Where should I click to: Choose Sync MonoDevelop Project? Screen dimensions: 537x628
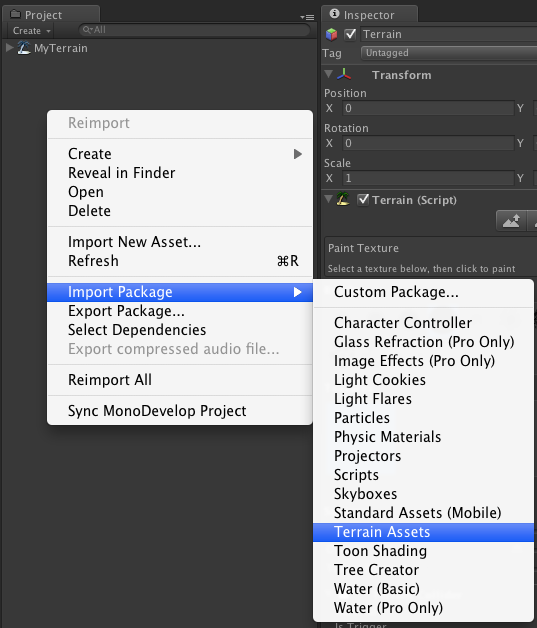[180, 411]
